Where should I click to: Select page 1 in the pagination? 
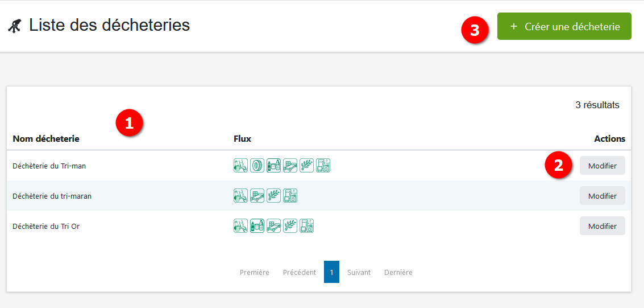(x=331, y=272)
